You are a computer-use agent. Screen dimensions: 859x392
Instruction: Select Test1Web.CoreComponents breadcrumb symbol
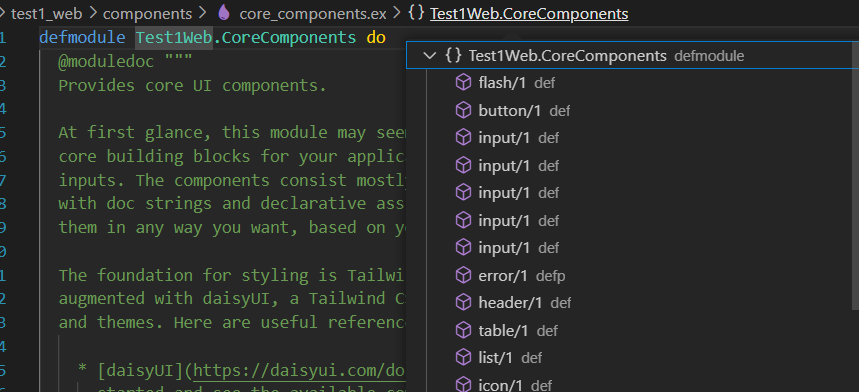click(x=529, y=14)
